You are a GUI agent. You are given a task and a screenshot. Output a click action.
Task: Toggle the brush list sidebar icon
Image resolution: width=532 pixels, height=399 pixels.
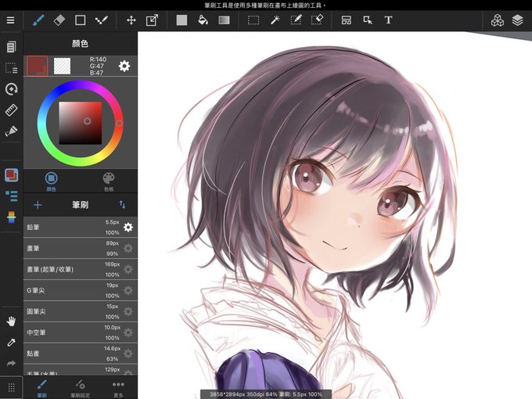11,196
